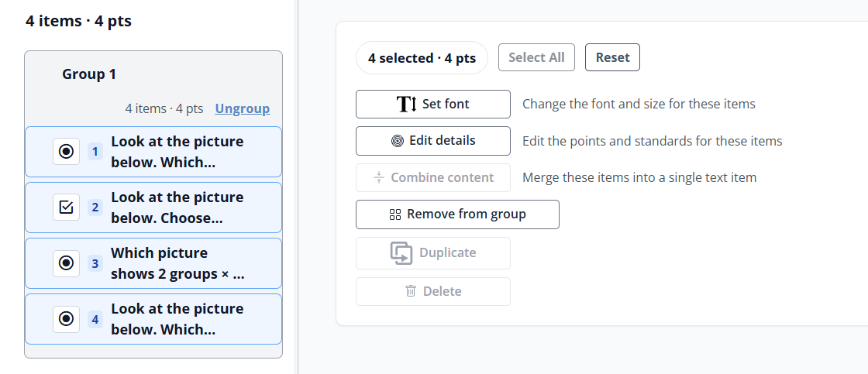This screenshot has width=868, height=374.
Task: Click the number 4 badge on the last item
Action: (95, 319)
